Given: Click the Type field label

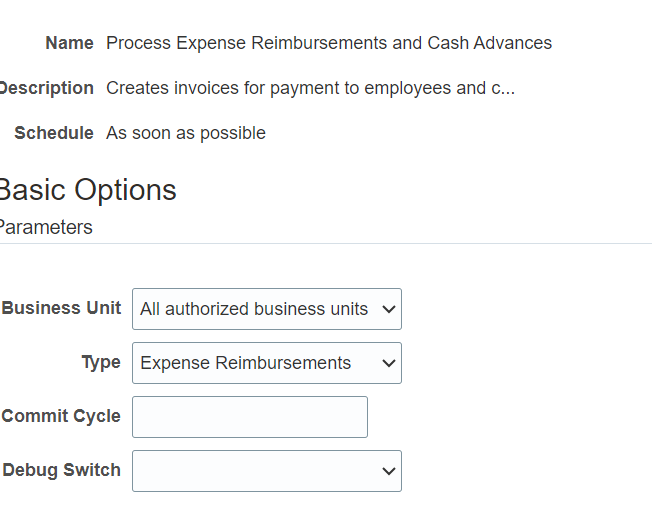Looking at the screenshot, I should (100, 362).
